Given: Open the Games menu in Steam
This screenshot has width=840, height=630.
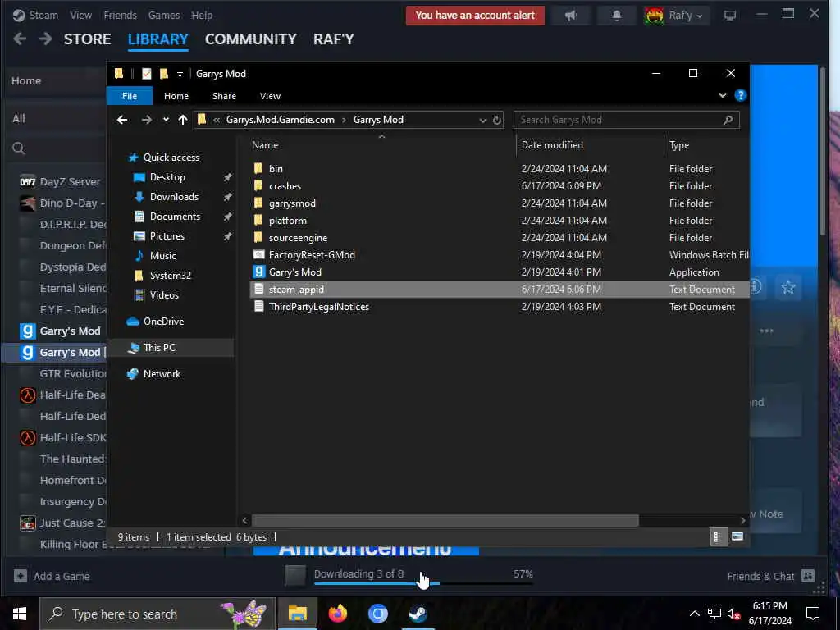Looking at the screenshot, I should pyautogui.click(x=164, y=15).
